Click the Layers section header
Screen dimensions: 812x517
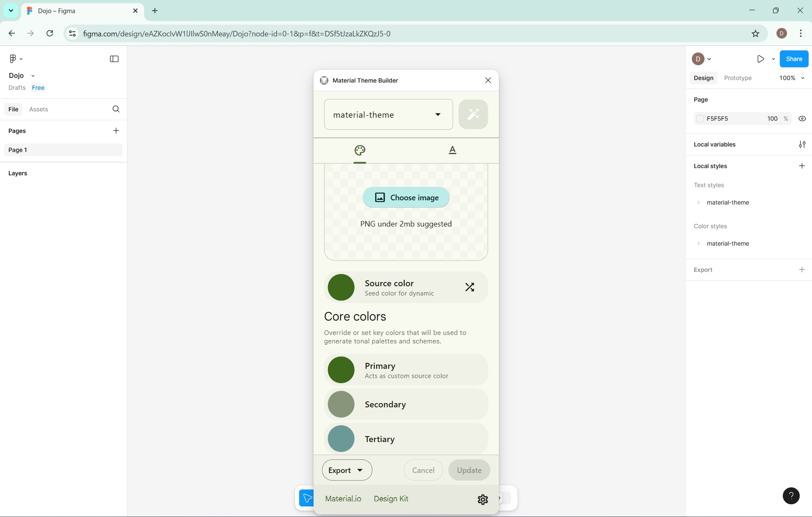pyautogui.click(x=18, y=173)
